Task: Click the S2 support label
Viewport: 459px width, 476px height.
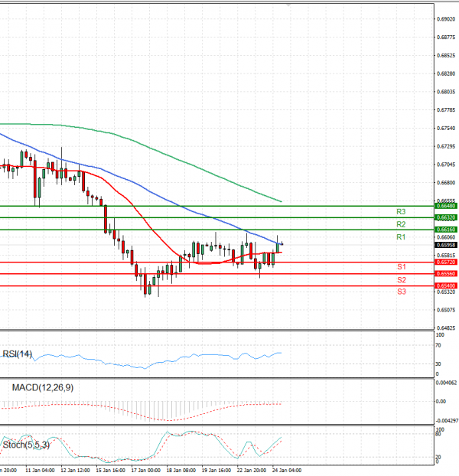Action: click(x=402, y=280)
